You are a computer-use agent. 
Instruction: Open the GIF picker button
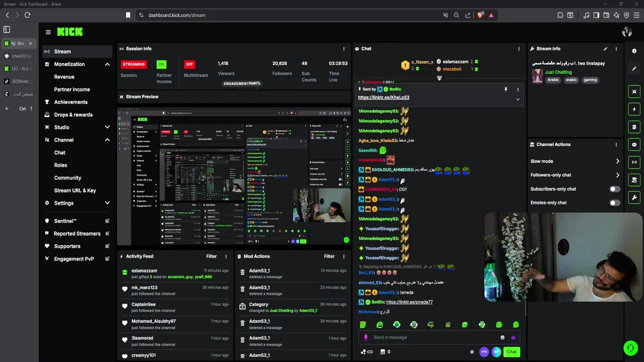click(x=496, y=352)
